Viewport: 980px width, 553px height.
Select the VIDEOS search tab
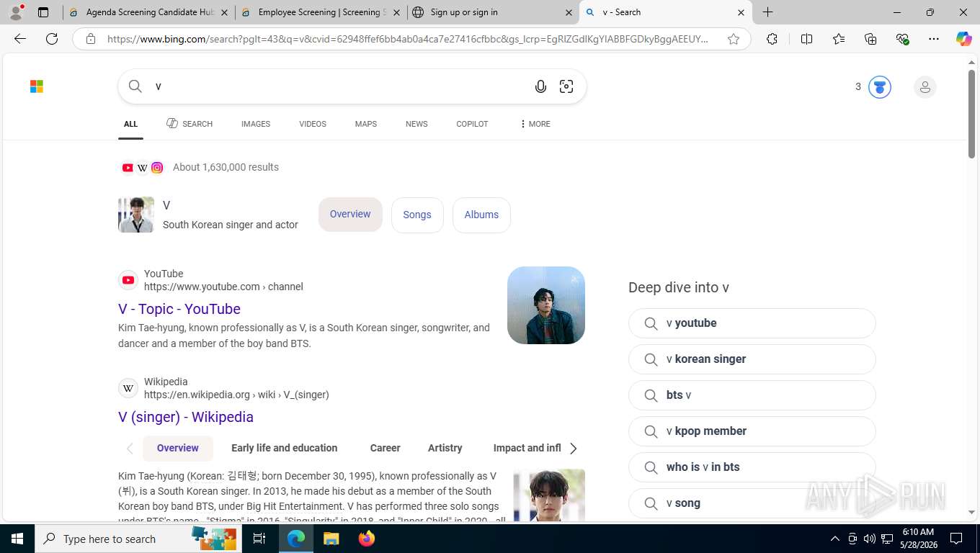tap(313, 124)
